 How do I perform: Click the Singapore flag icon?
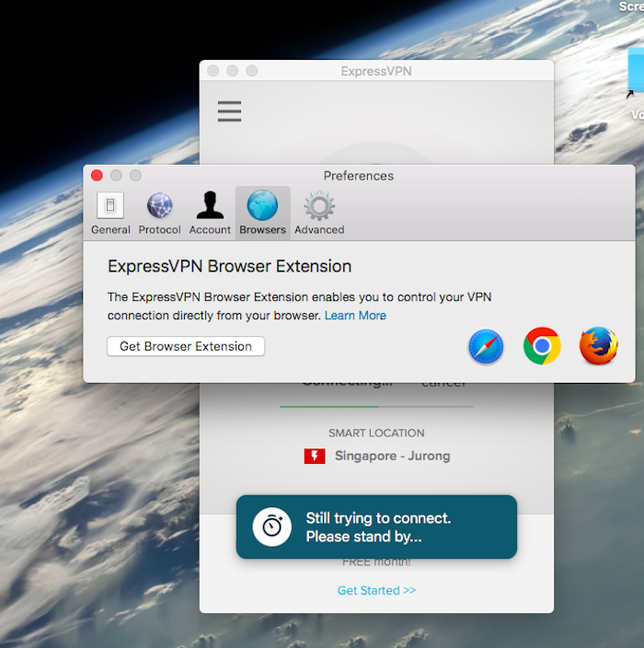(x=315, y=457)
